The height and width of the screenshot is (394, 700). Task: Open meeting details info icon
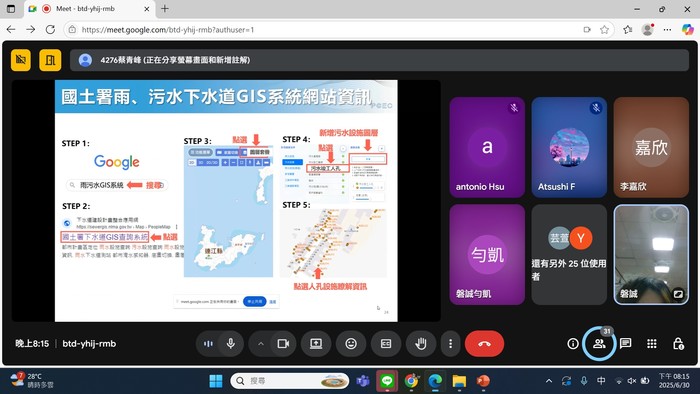pyautogui.click(x=573, y=344)
